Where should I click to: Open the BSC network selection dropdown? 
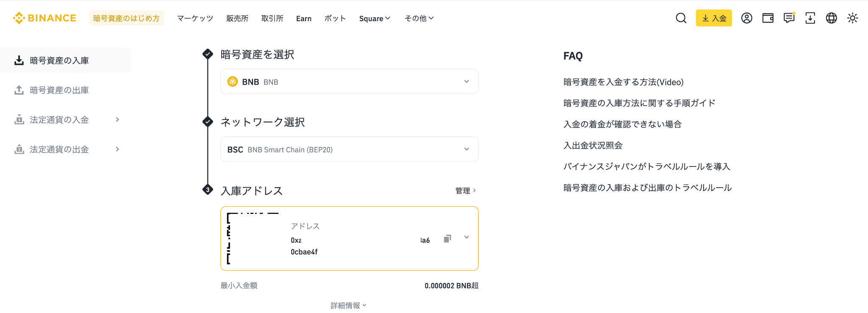click(x=349, y=150)
